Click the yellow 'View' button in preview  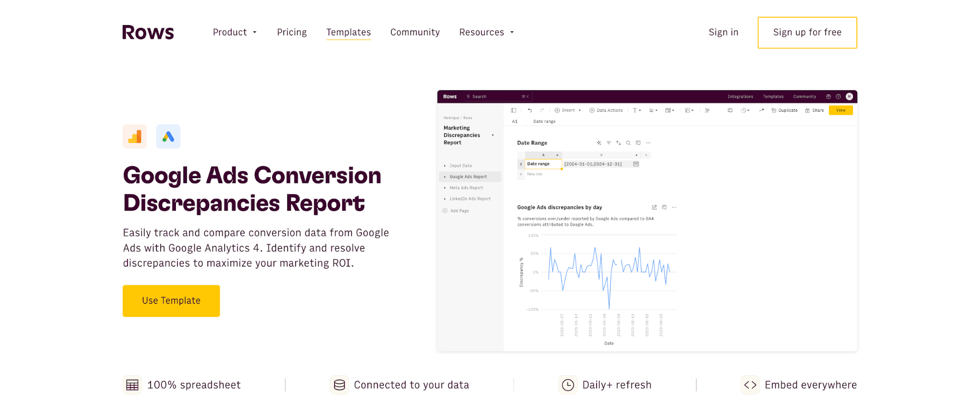[841, 110]
